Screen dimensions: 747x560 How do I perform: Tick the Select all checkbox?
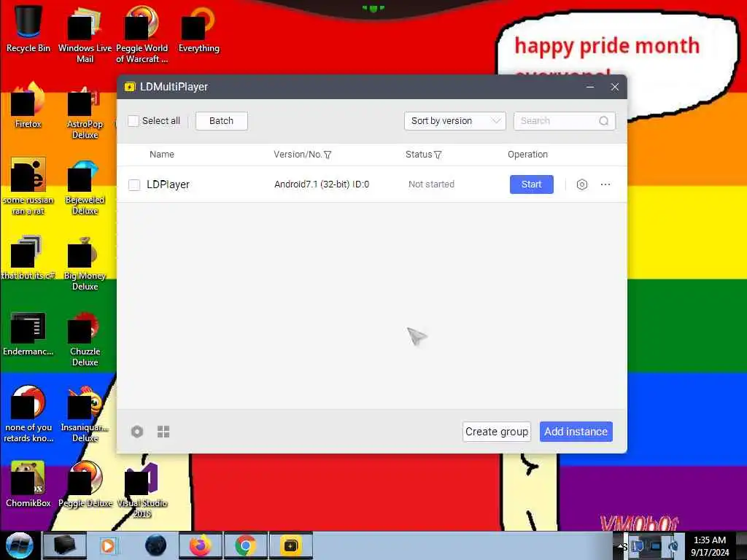[133, 121]
